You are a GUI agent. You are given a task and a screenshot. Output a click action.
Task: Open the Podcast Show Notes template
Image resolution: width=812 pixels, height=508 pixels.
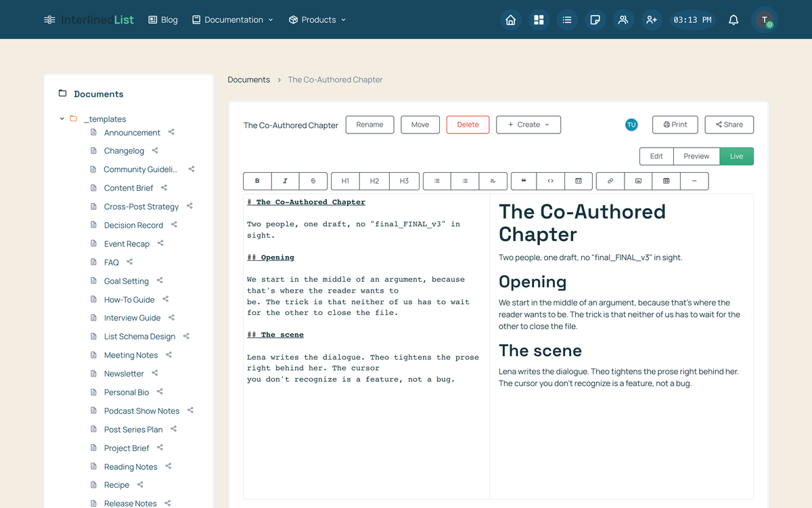pyautogui.click(x=141, y=410)
